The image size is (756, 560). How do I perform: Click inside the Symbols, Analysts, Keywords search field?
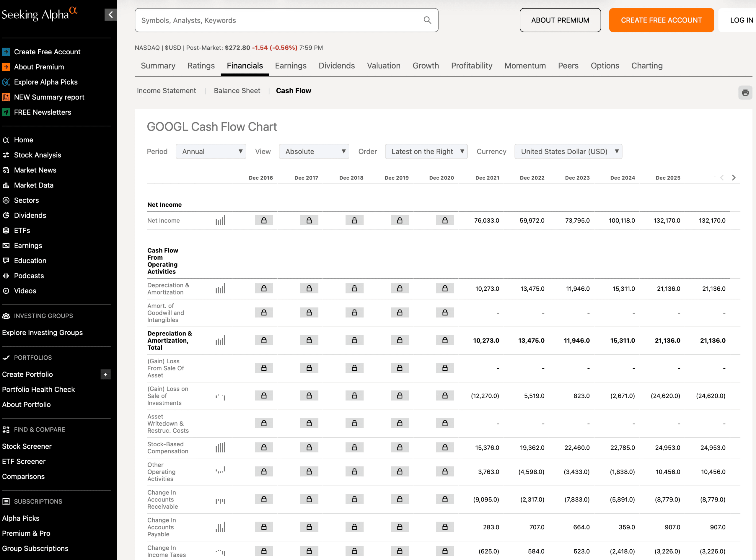pos(271,20)
